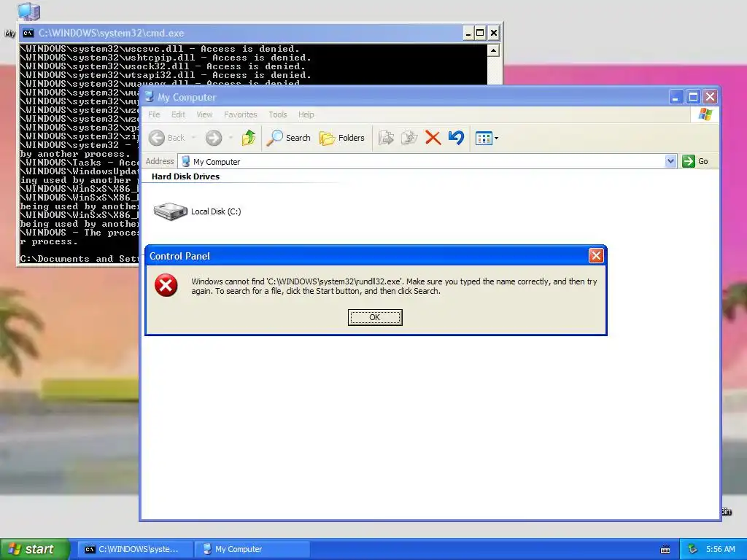Go up one folder level
Image resolution: width=747 pixels, height=560 pixels.
point(248,138)
